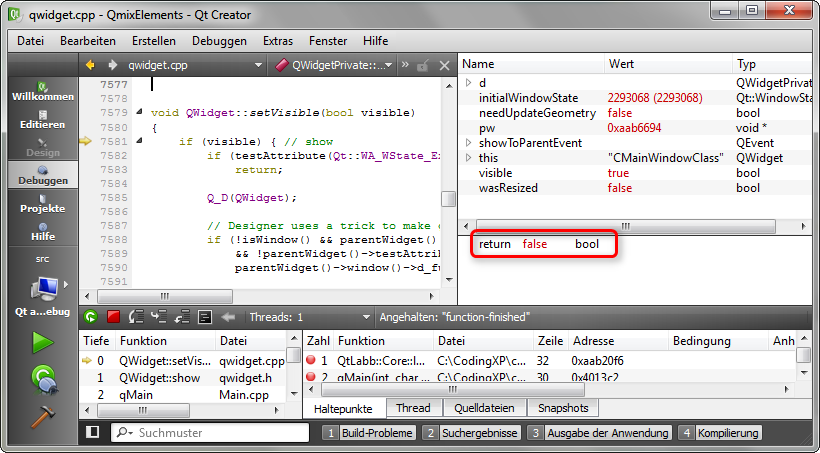This screenshot has width=820, height=453.
Task: Build project using the hammer icon
Action: [42, 415]
